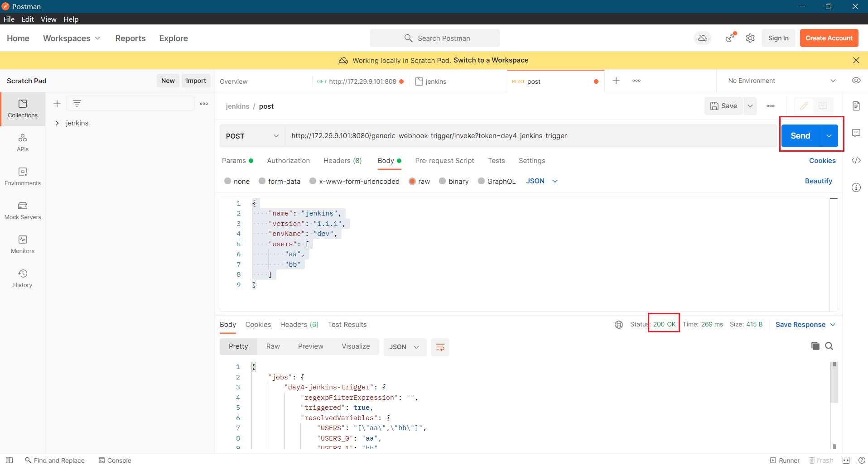Open the File menu
Viewport: 868px width, 465px height.
pos(9,19)
